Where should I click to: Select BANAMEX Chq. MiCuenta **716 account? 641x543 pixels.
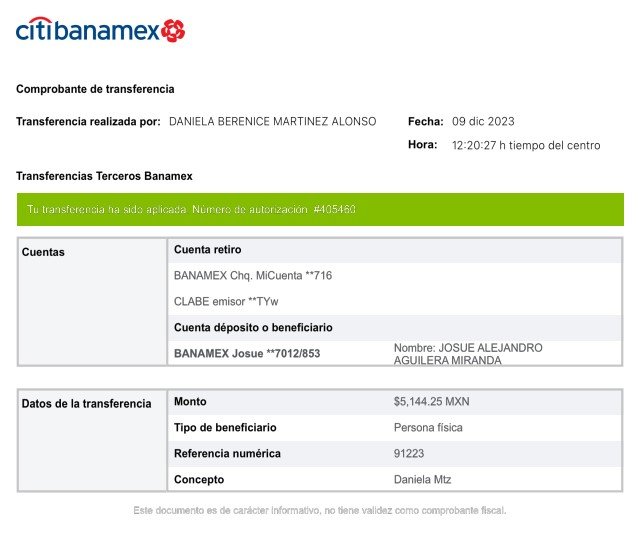(x=253, y=276)
